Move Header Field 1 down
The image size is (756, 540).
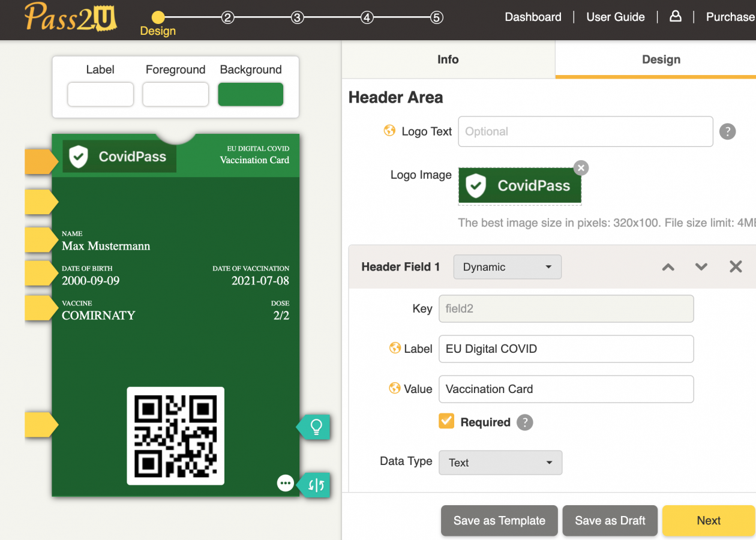(701, 267)
